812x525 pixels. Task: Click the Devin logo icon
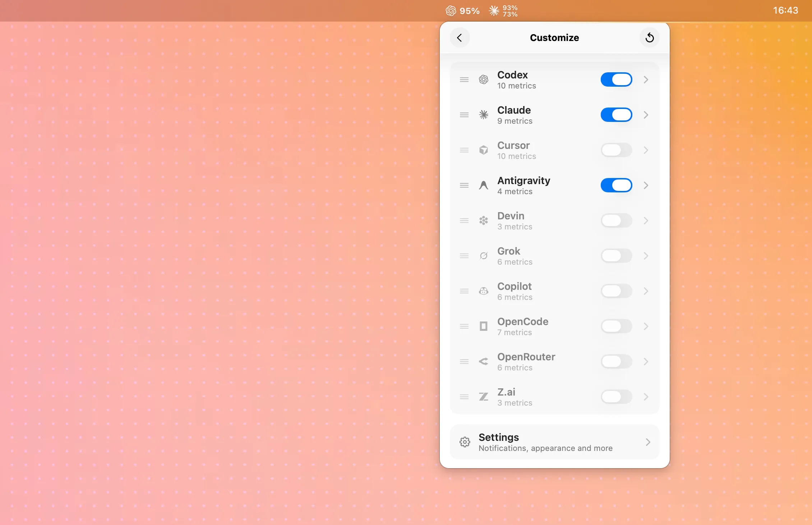coord(484,220)
